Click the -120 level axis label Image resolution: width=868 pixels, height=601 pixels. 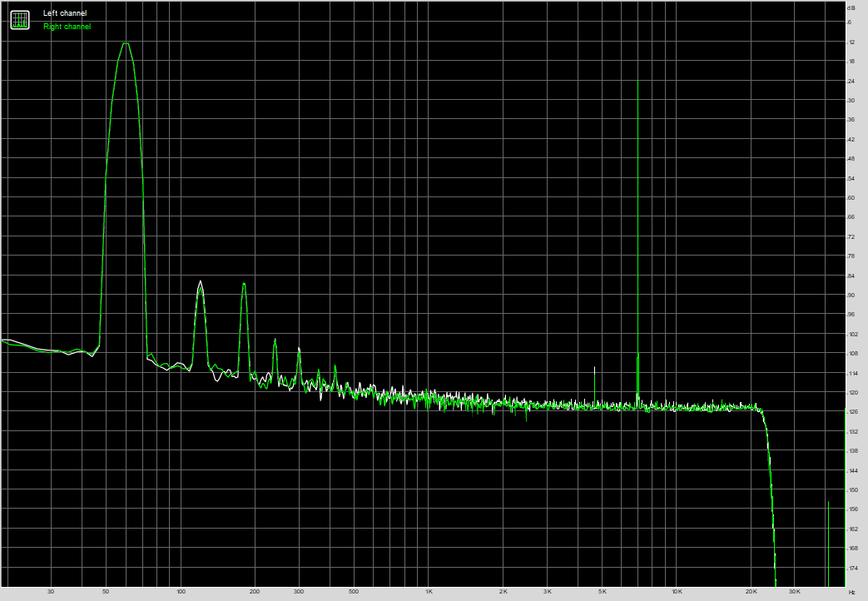[x=851, y=393]
